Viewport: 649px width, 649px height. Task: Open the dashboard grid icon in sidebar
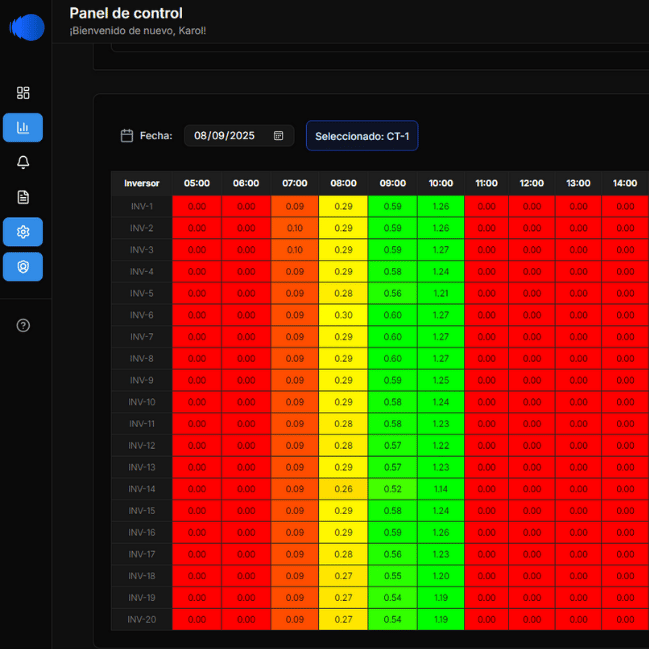[23, 93]
